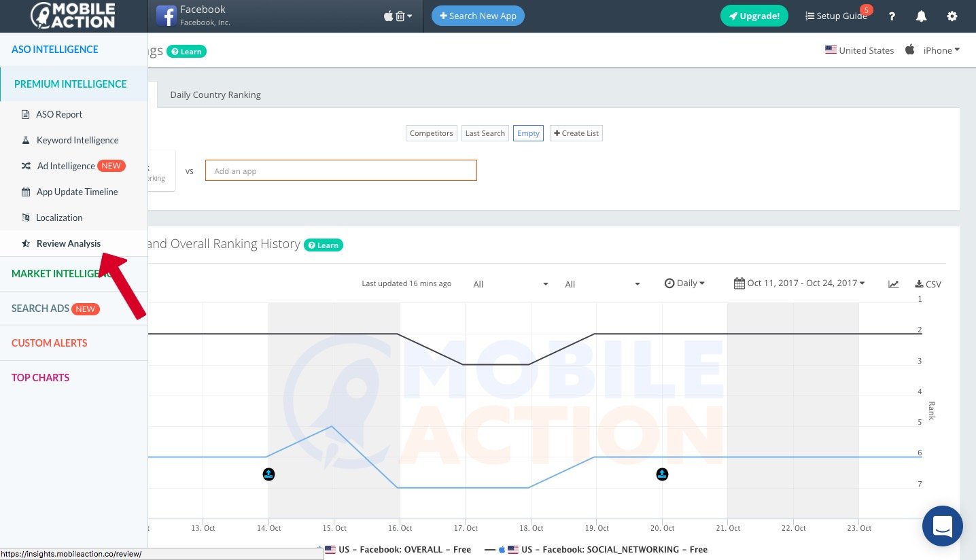Image resolution: width=976 pixels, height=560 pixels.
Task: Select the Empty list button
Action: pos(528,133)
